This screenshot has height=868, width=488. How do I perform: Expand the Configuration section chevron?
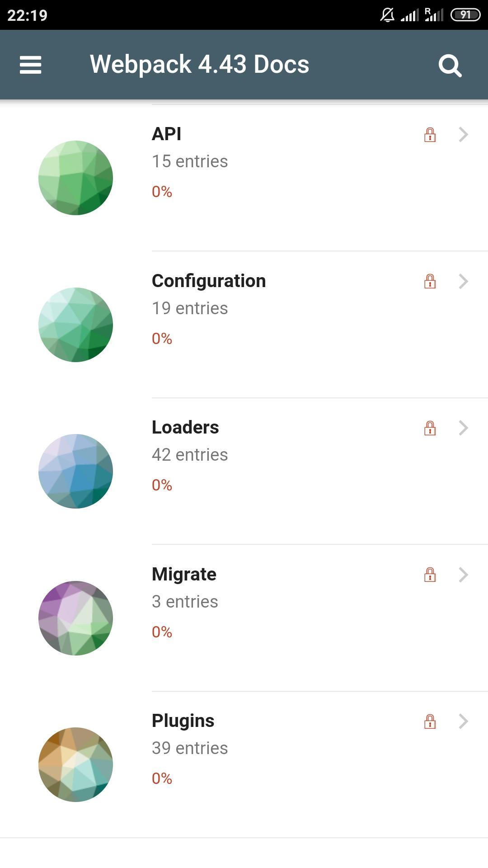coord(463,281)
